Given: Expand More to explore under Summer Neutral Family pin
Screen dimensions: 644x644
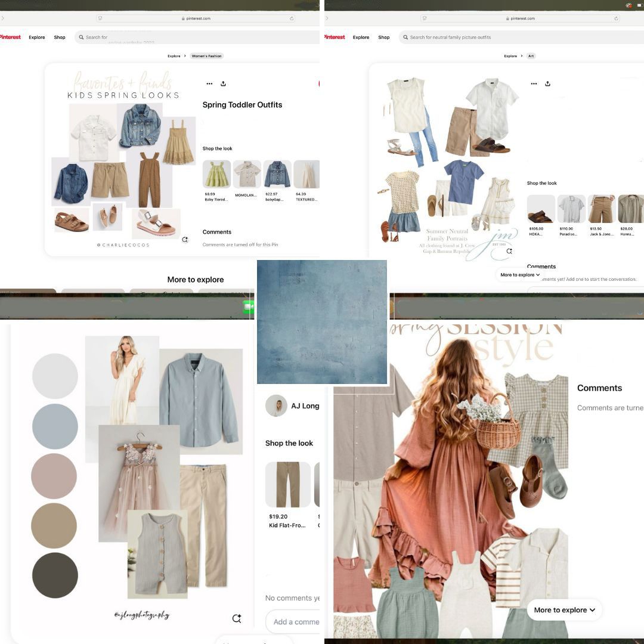Looking at the screenshot, I should click(x=520, y=275).
